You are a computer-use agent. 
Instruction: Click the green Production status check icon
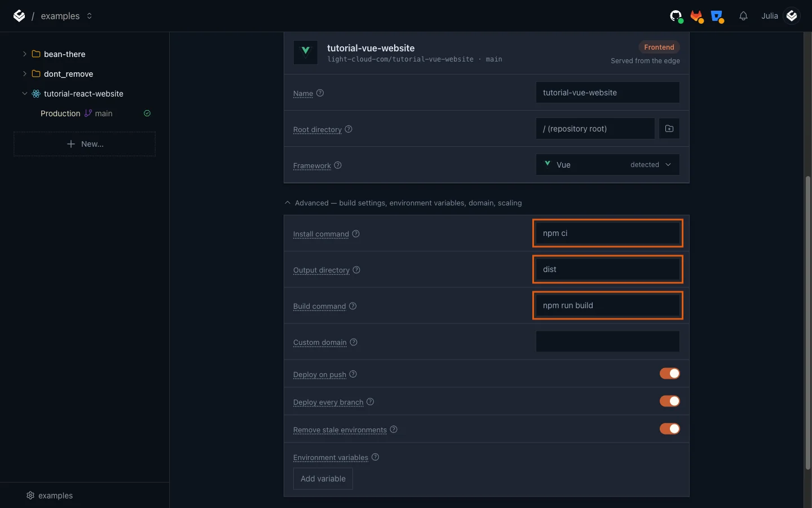(147, 113)
